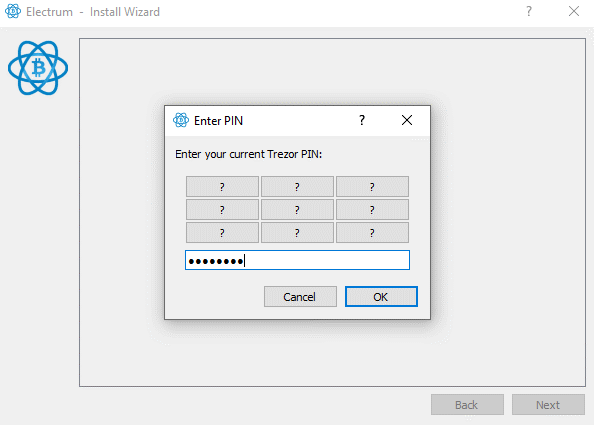
Task: Click the bottom-right PIN matrix button
Action: point(372,233)
